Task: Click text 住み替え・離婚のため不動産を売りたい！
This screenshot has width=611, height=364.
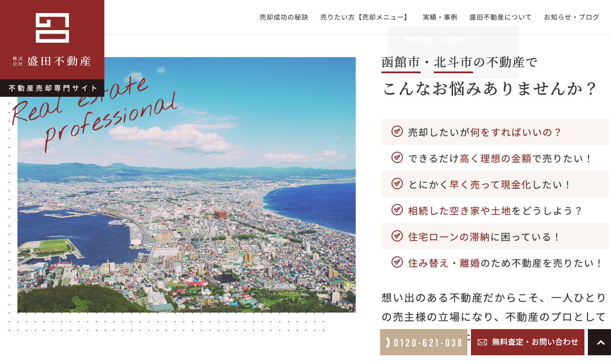Action: [506, 263]
